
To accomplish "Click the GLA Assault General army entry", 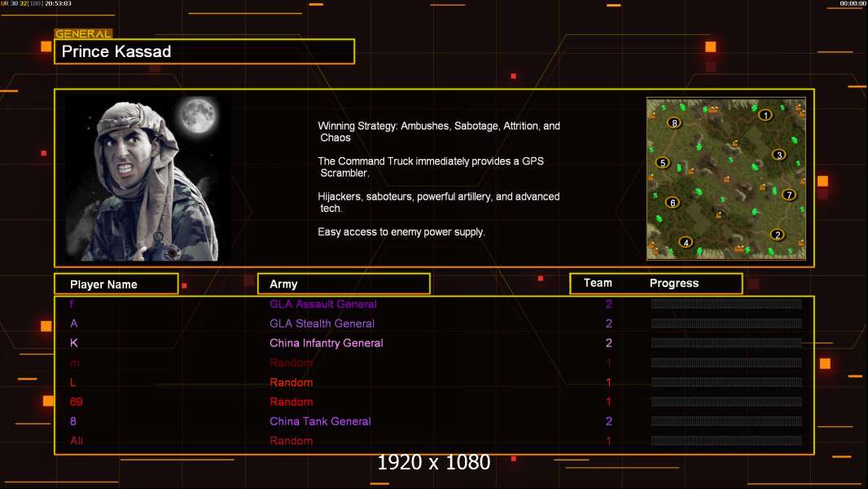I will coord(323,304).
